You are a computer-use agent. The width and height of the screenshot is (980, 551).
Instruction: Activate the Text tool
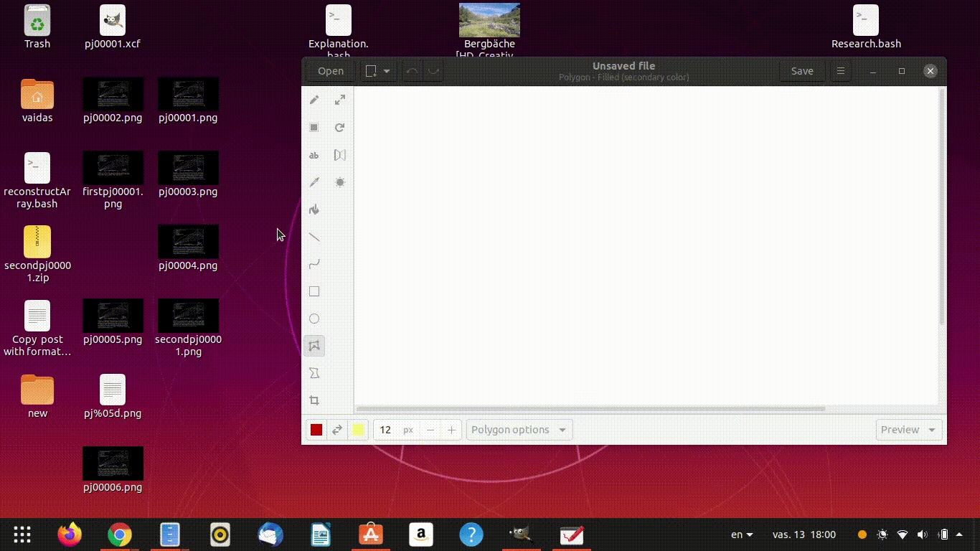tap(314, 155)
